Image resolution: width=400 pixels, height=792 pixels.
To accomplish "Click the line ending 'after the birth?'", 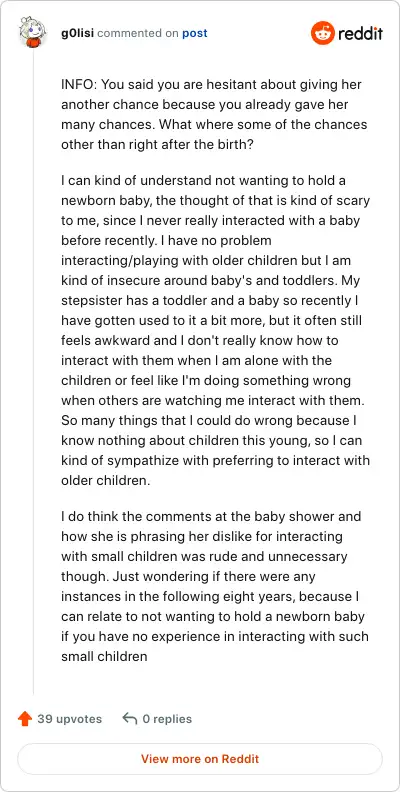I will tap(156, 144).
